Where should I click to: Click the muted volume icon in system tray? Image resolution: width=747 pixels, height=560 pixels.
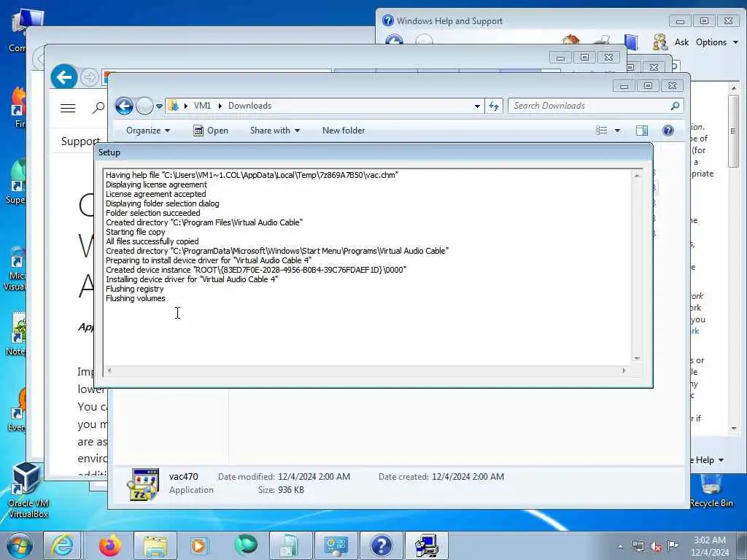click(x=656, y=546)
